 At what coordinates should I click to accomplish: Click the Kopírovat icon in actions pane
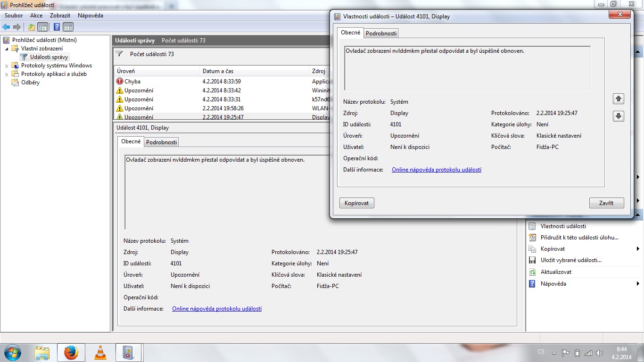532,249
